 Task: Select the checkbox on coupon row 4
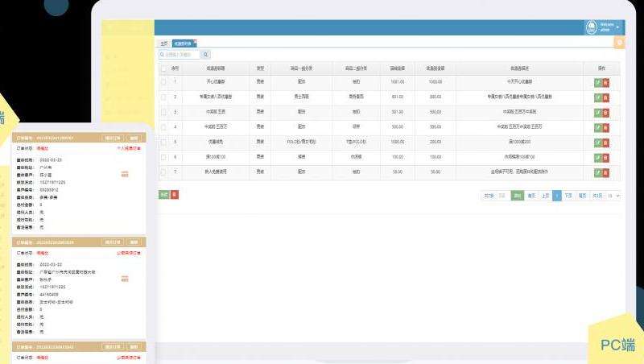tap(163, 127)
